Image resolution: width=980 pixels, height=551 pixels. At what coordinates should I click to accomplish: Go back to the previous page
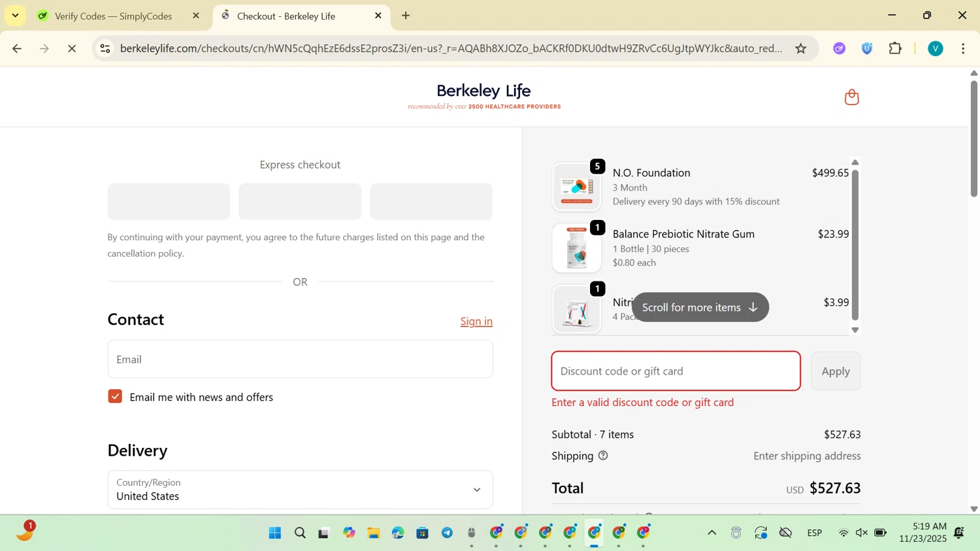point(17,48)
